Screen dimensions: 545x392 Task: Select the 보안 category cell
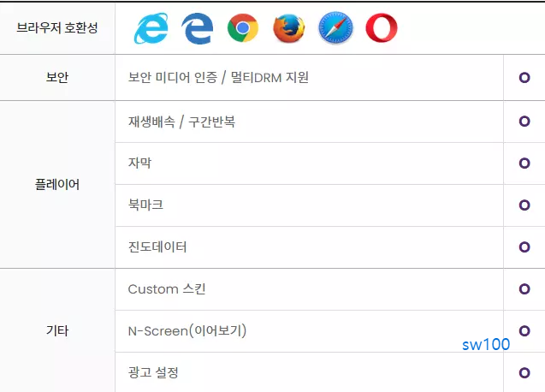57,78
